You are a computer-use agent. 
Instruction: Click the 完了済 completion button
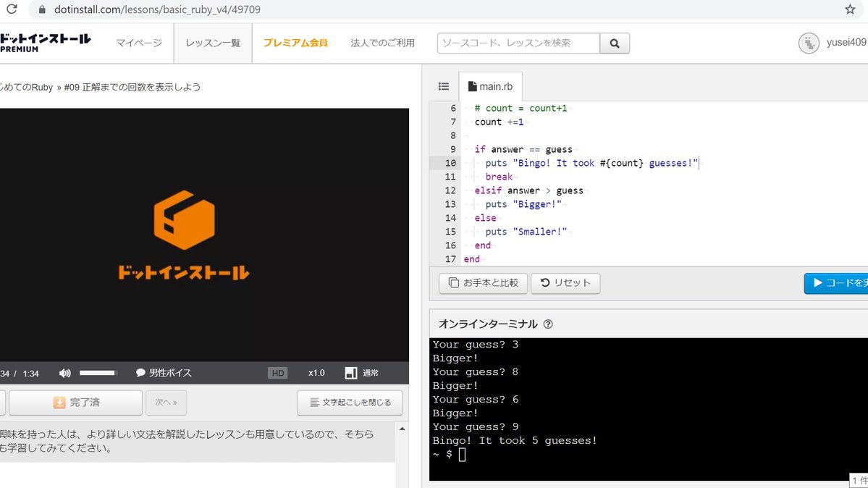[76, 403]
